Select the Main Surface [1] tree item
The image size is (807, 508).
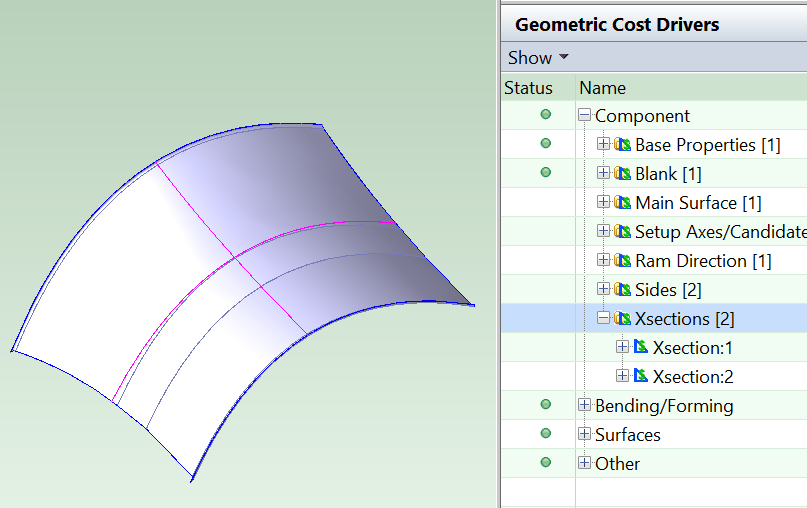(x=698, y=203)
